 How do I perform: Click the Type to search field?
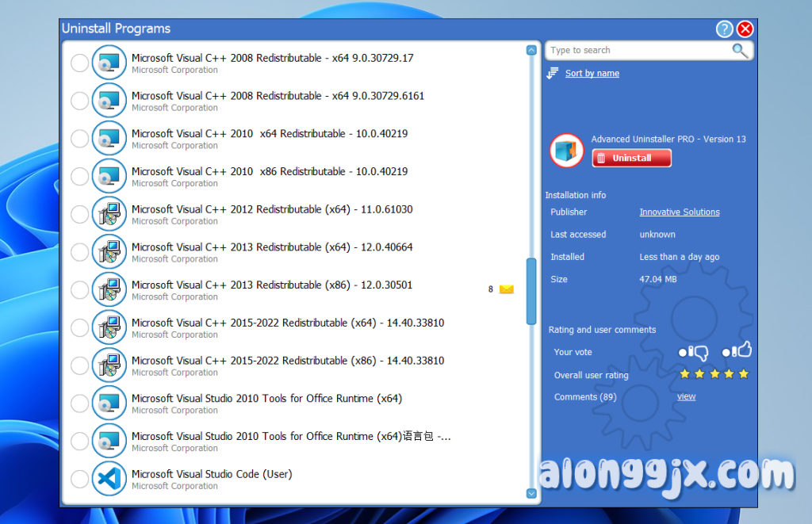638,51
